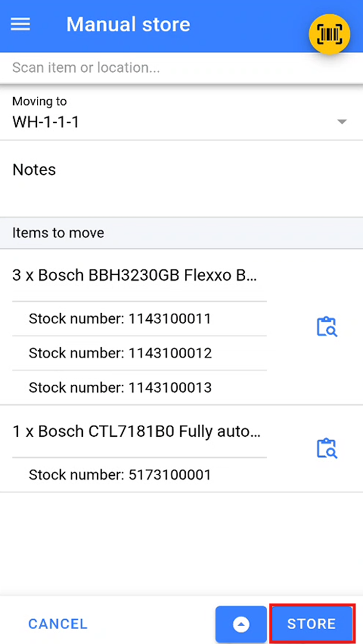This screenshot has height=644, width=363.
Task: Select the WH-1-1-1 location value
Action: pos(45,122)
